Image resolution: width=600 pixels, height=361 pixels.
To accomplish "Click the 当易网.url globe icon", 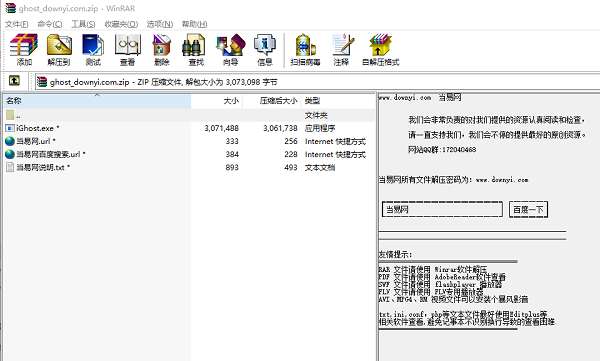I will click(x=10, y=141).
